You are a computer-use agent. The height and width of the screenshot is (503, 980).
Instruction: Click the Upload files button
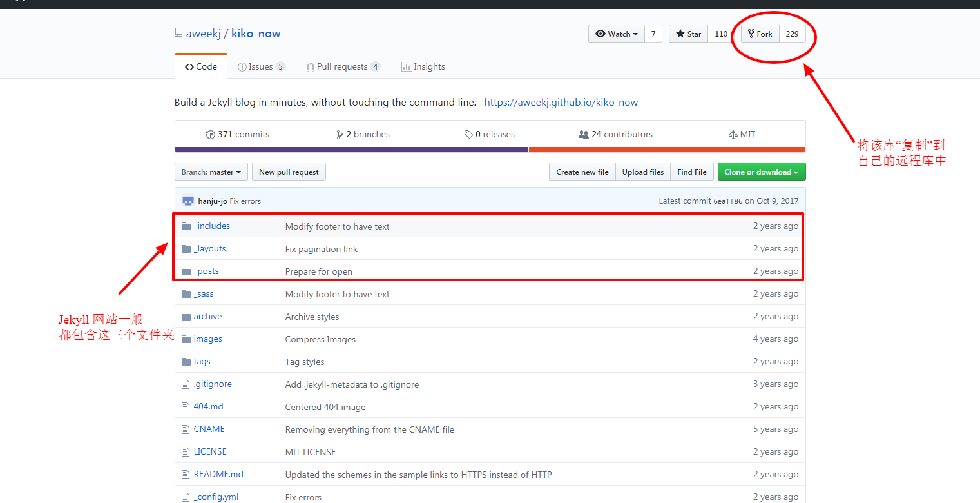(x=643, y=172)
